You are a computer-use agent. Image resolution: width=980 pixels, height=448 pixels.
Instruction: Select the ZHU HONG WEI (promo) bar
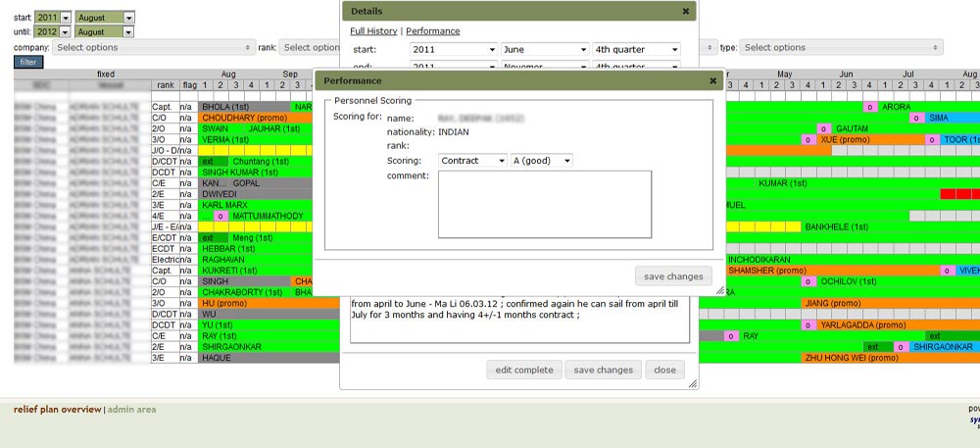[891, 358]
